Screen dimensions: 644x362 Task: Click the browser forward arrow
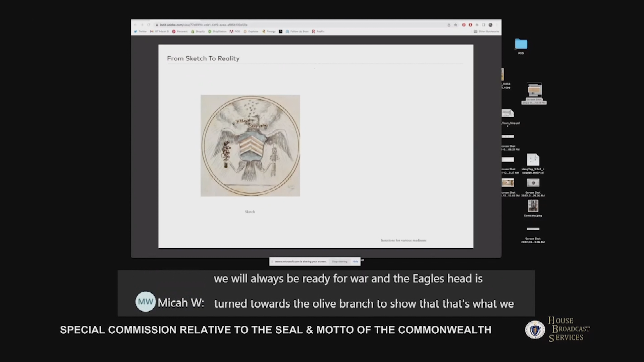click(142, 25)
